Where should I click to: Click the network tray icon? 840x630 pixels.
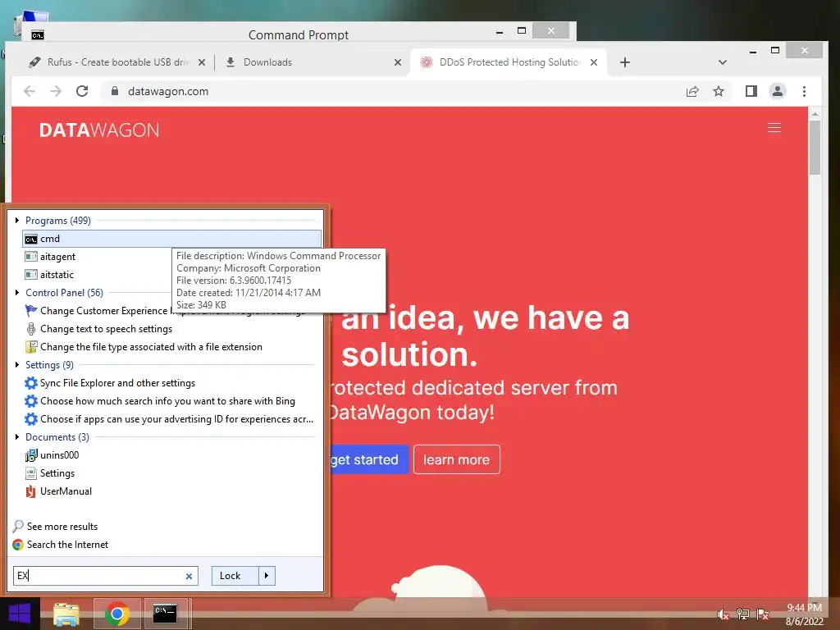(x=743, y=614)
